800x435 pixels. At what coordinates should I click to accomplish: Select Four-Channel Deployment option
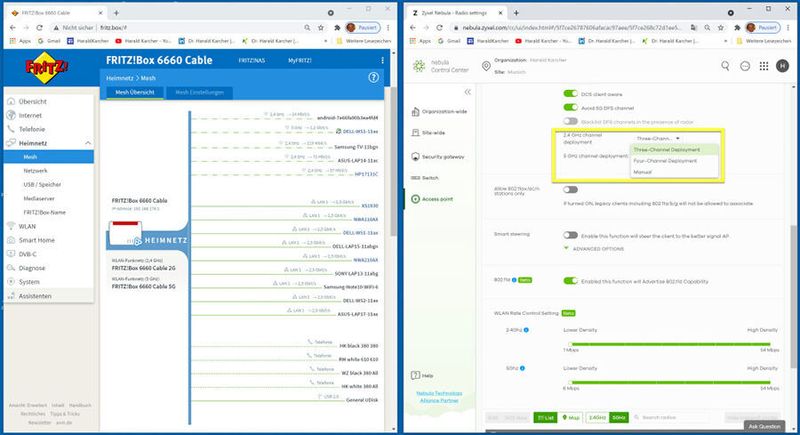[674, 161]
